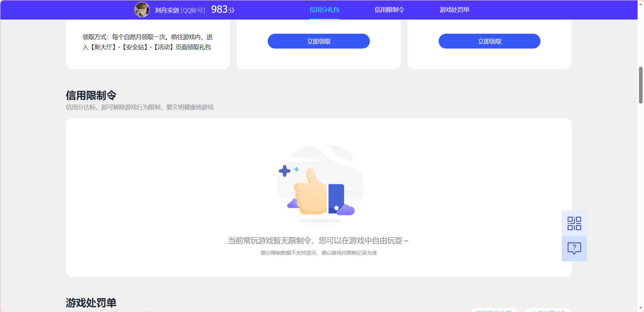Select the active 信用分礼包 tab

coord(324,10)
